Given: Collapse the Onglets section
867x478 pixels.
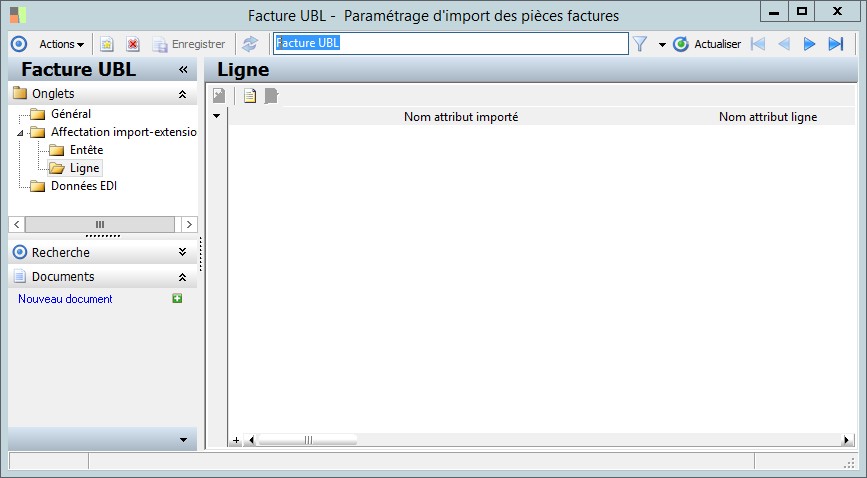Looking at the screenshot, I should click(x=182, y=94).
